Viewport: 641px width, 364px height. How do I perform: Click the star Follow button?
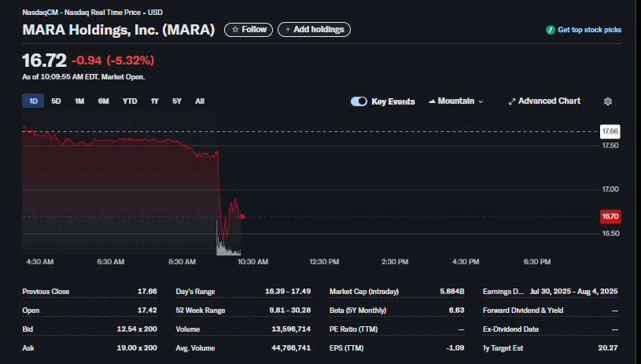[x=249, y=29]
